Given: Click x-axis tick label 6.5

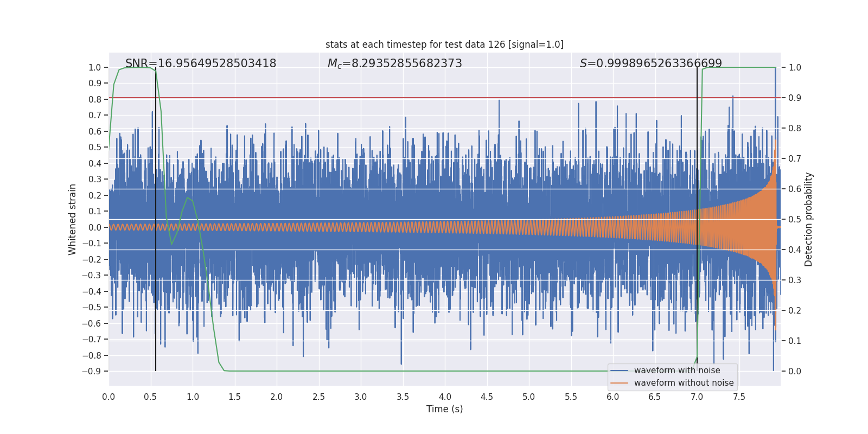Looking at the screenshot, I should [655, 397].
